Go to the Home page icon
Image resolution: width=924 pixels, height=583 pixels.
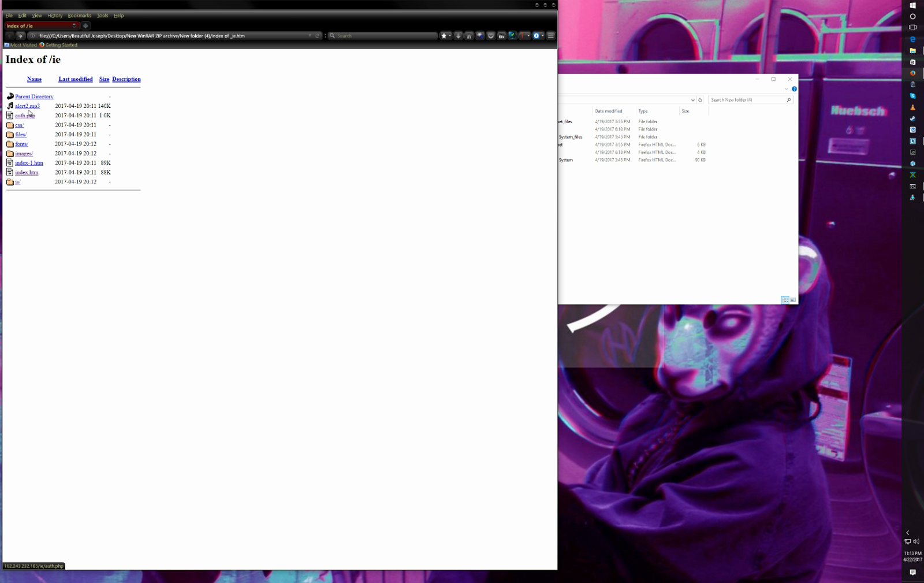click(469, 36)
